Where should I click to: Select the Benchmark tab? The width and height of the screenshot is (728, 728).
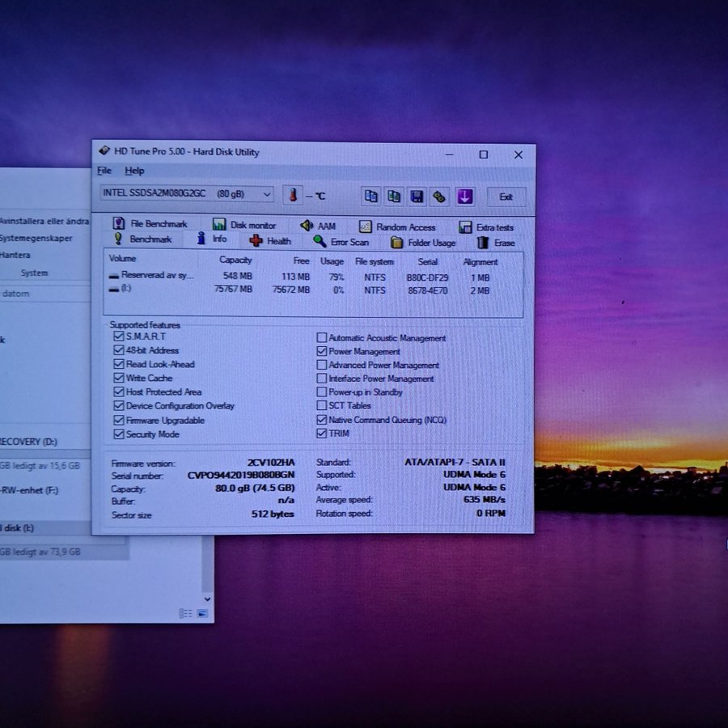pos(143,239)
